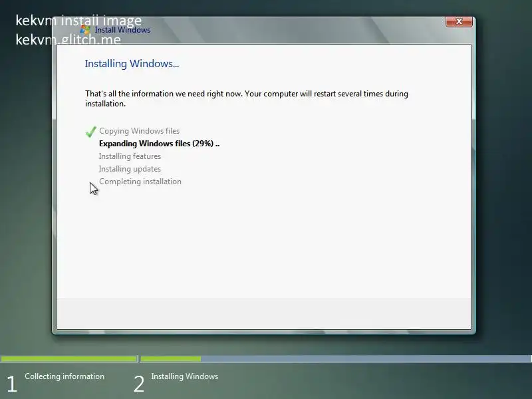Click the stage number 2 at bottom
The height and width of the screenshot is (399, 532).
(139, 384)
